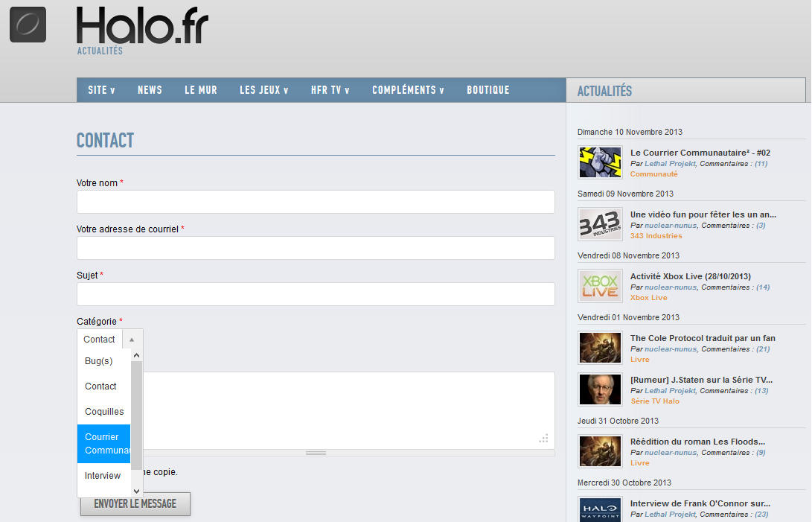Click ENVOYER LE MESSAGE button
Screen dimensions: 812x522
coord(135,504)
